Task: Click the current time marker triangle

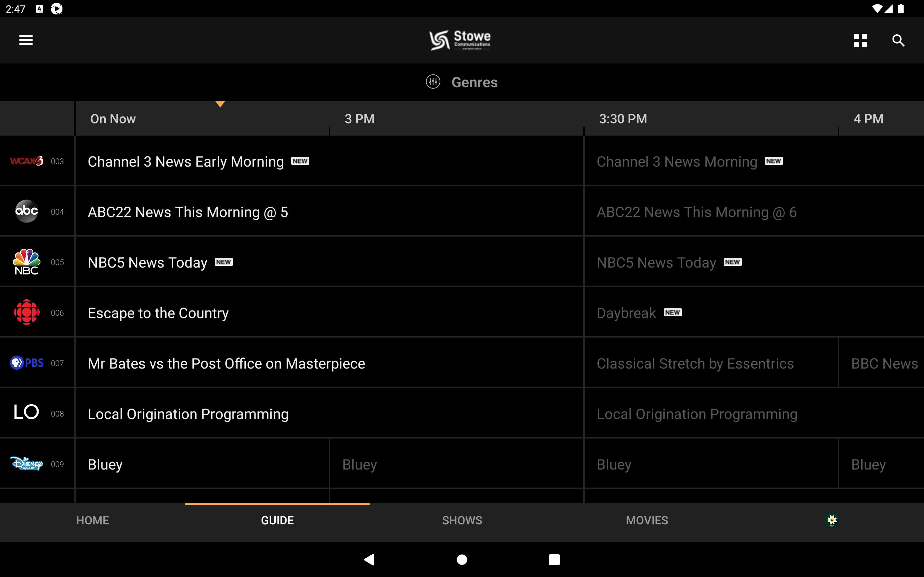Action: (220, 104)
